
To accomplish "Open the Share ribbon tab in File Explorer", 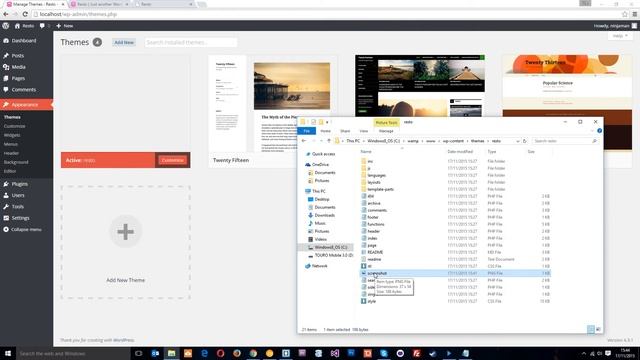I will [345, 131].
